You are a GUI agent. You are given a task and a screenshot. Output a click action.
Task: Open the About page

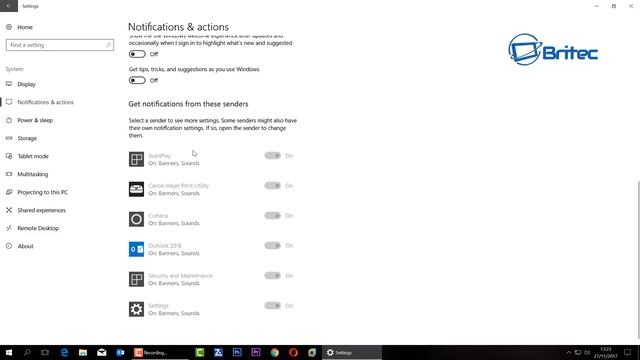click(25, 246)
